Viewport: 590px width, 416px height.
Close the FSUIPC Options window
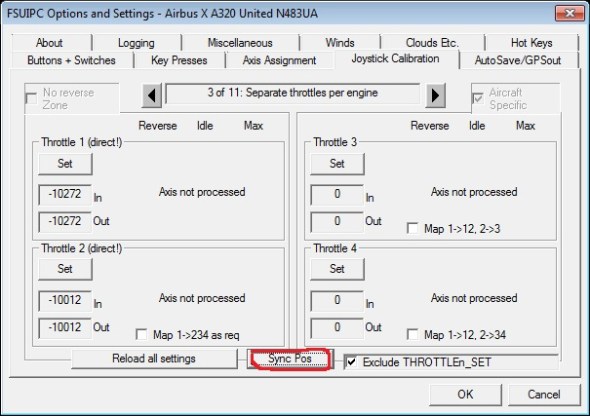pyautogui.click(x=570, y=14)
